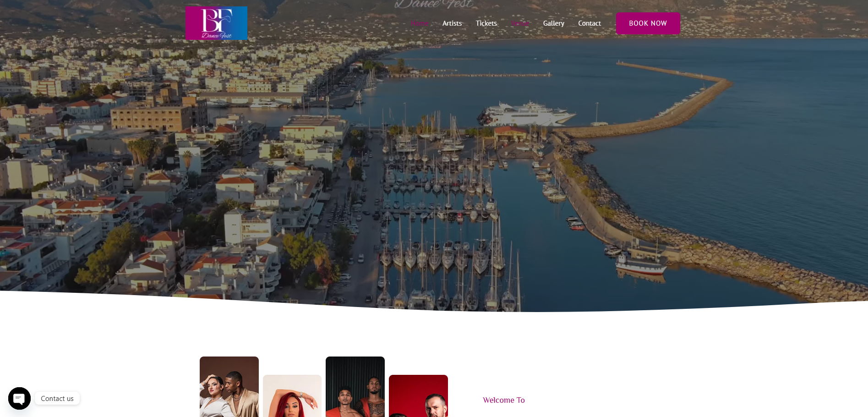Viewport: 868px width, 417px height.
Task: Select Venue in the navigation bar
Action: pos(520,23)
